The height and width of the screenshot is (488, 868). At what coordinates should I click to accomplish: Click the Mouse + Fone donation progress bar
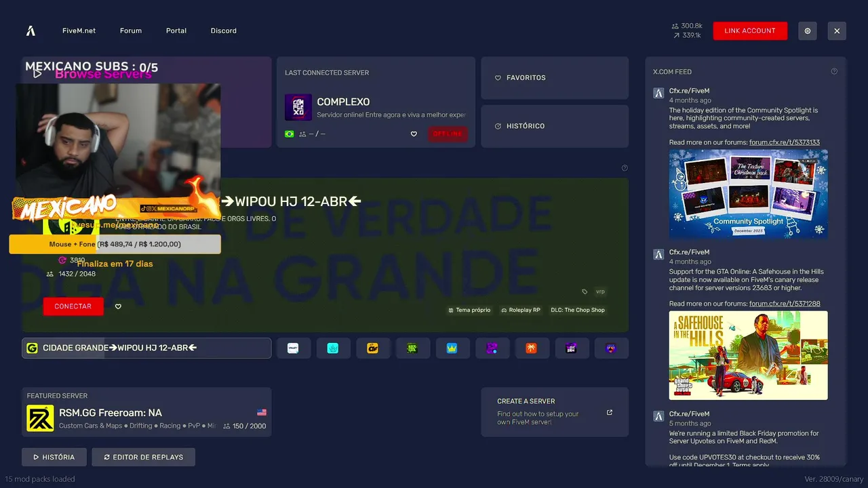pyautogui.click(x=115, y=244)
